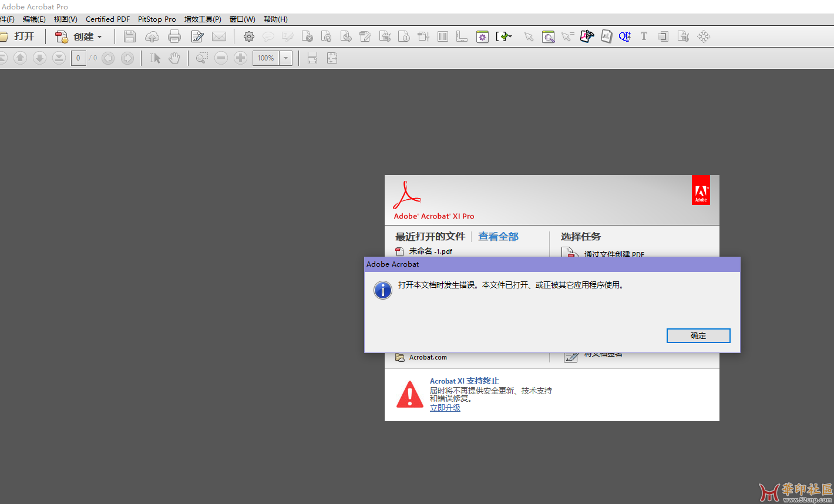Screen dimensions: 834x504
Task: Click the extract page arrow icon
Action: click(x=346, y=36)
